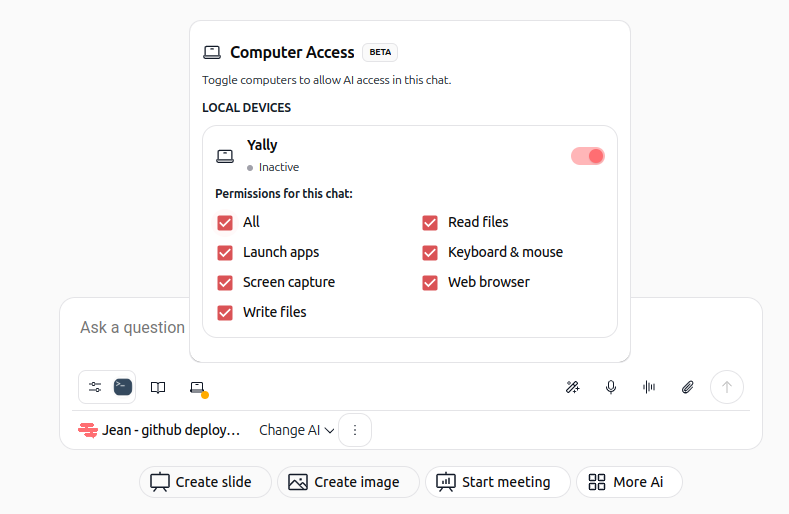Click the Create image button

click(348, 482)
